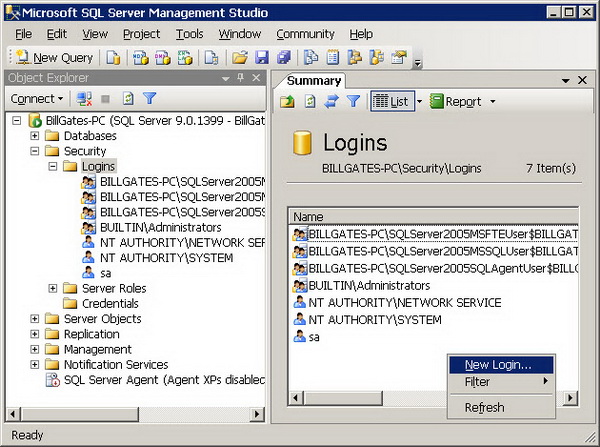Select Refresh in the context menu
600x447 pixels.
(485, 408)
